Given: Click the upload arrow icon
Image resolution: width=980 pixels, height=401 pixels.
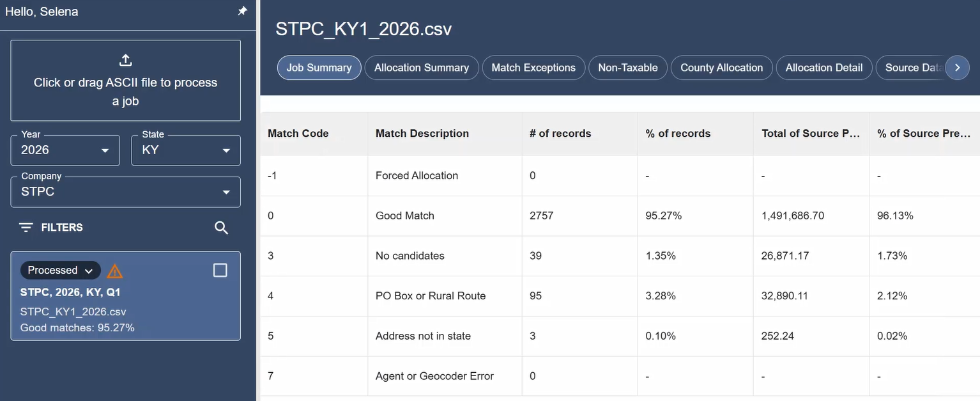Looking at the screenshot, I should [x=126, y=60].
